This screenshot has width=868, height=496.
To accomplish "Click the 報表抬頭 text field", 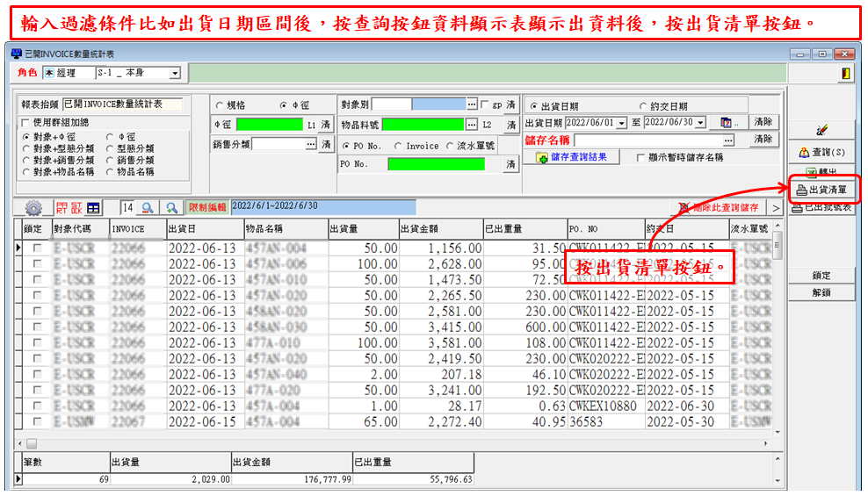I will 122,105.
